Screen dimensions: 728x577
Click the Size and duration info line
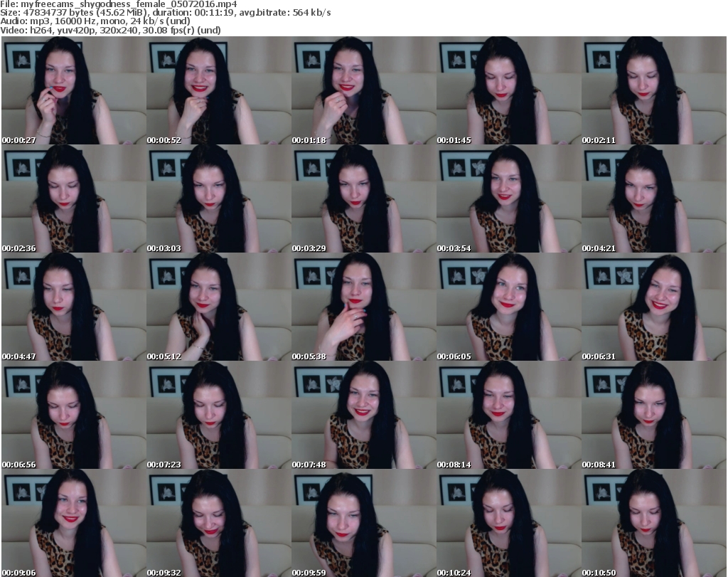tap(165, 13)
